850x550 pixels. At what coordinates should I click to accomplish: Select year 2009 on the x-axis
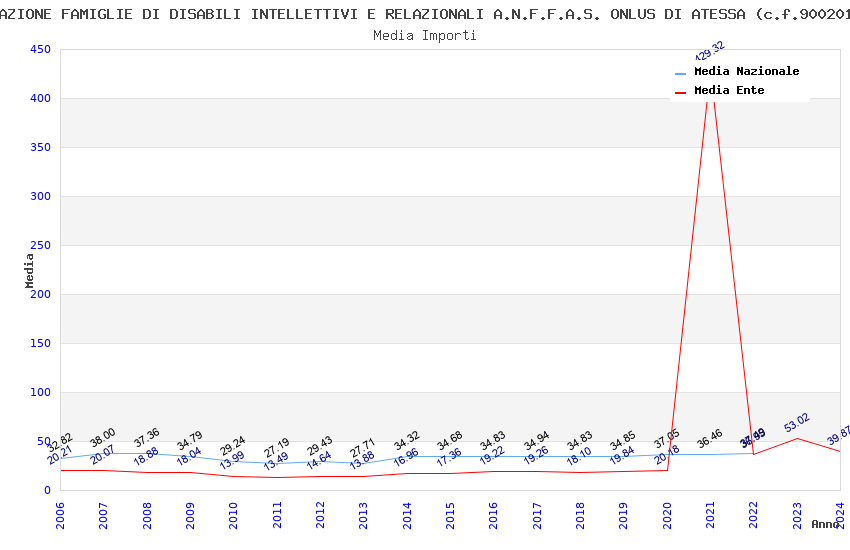190,515
